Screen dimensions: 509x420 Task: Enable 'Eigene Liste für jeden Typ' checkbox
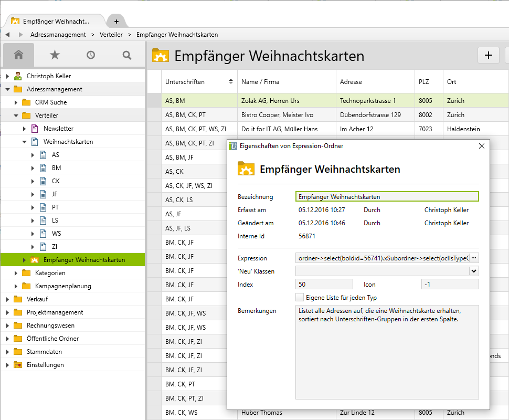point(300,298)
